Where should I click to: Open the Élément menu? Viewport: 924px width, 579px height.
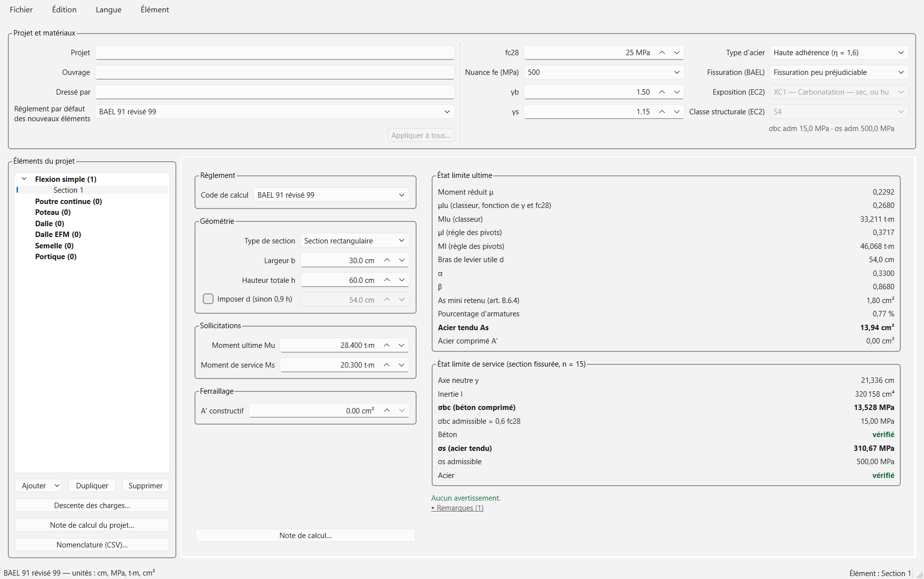(155, 10)
